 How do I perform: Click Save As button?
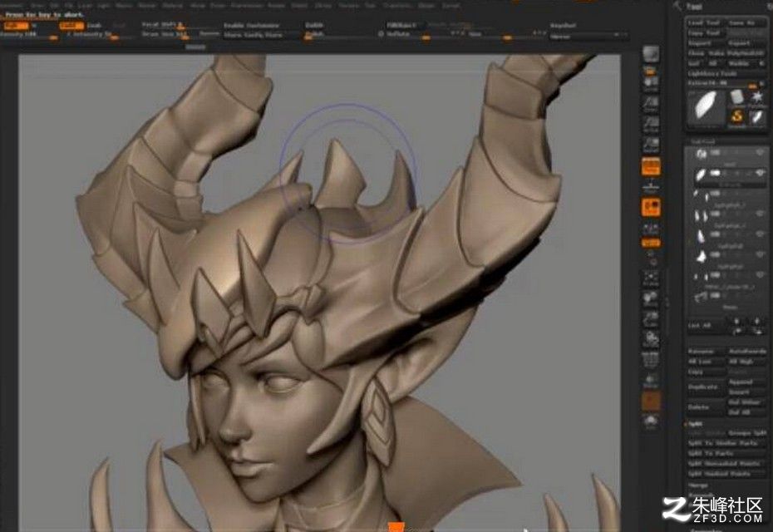point(746,22)
